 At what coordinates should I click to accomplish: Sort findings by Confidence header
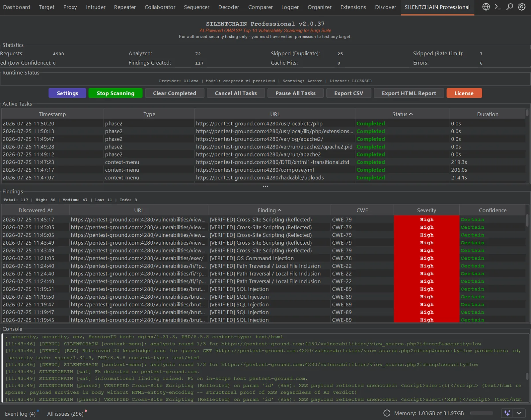[x=493, y=210]
